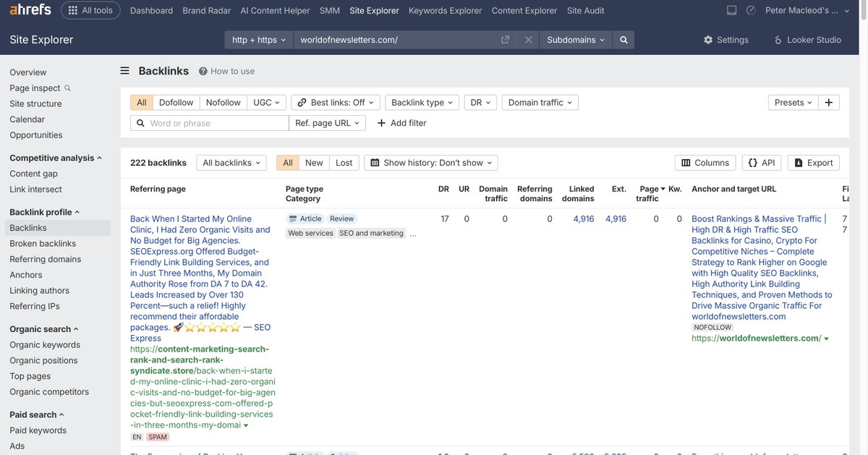This screenshot has height=455, width=868.
Task: Switch to Keywords Explorer
Action: coord(445,10)
